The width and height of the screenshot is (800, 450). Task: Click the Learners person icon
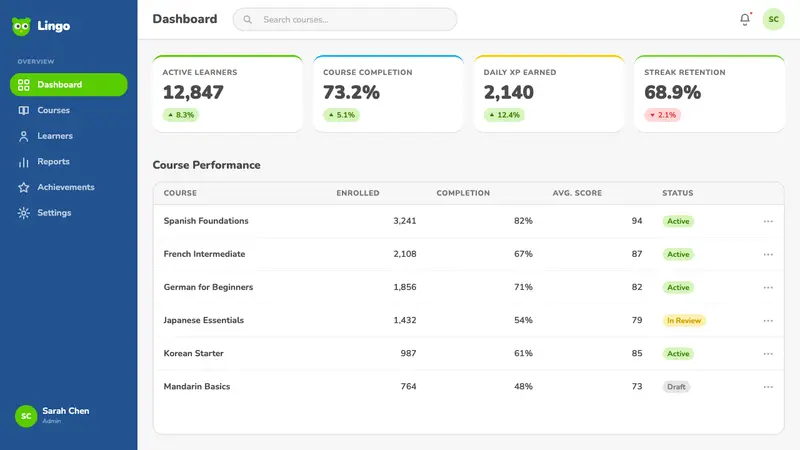click(x=23, y=136)
